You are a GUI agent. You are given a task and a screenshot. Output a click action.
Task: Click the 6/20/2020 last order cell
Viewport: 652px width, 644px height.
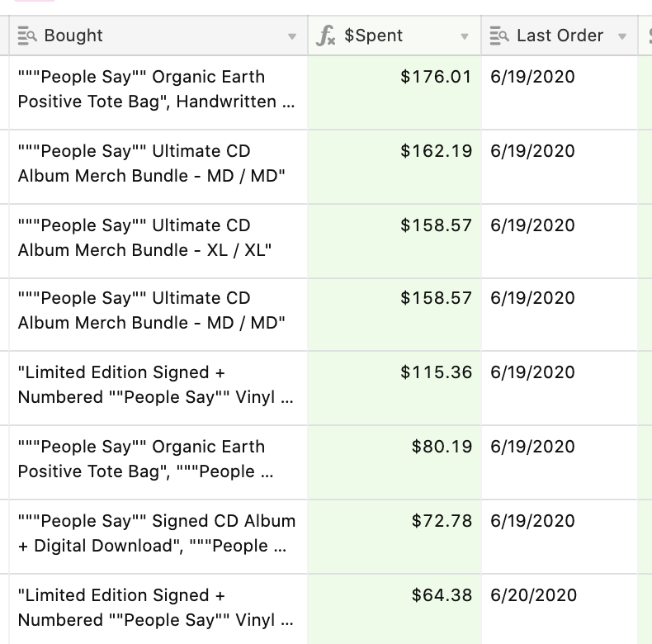[560, 610]
